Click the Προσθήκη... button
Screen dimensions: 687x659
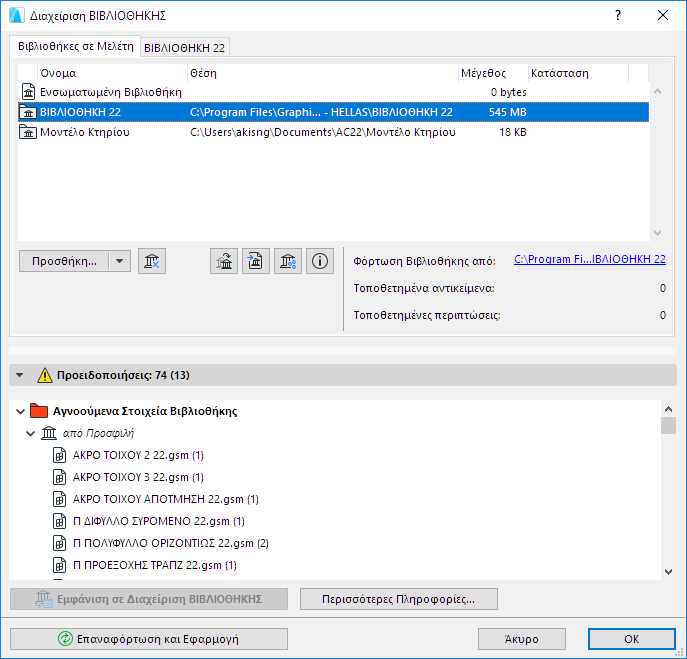pos(64,261)
